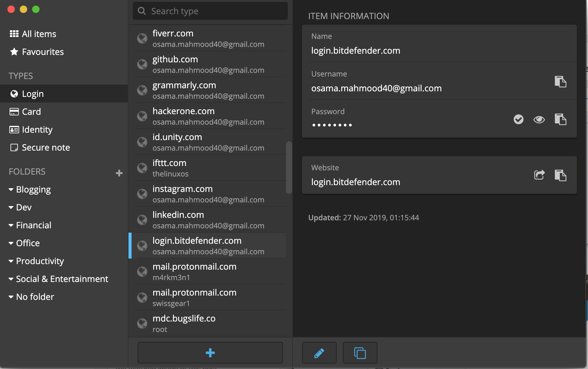Image resolution: width=588 pixels, height=369 pixels.
Task: Open the Favourites section
Action: [43, 52]
